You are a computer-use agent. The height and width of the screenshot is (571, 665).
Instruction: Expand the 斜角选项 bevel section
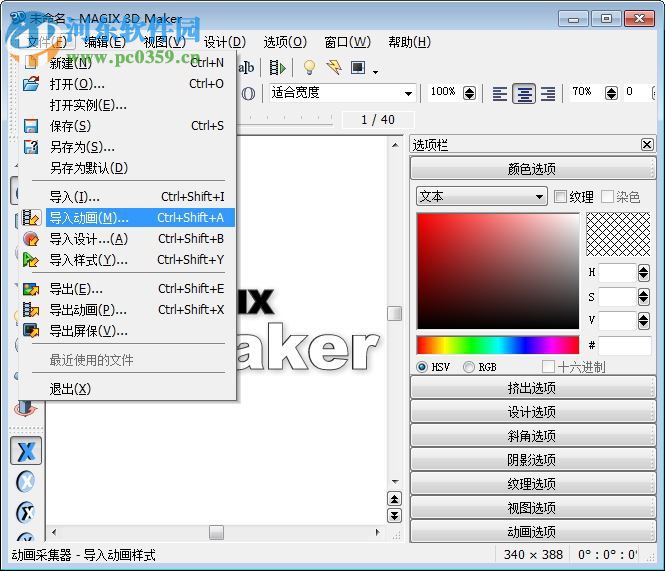533,436
